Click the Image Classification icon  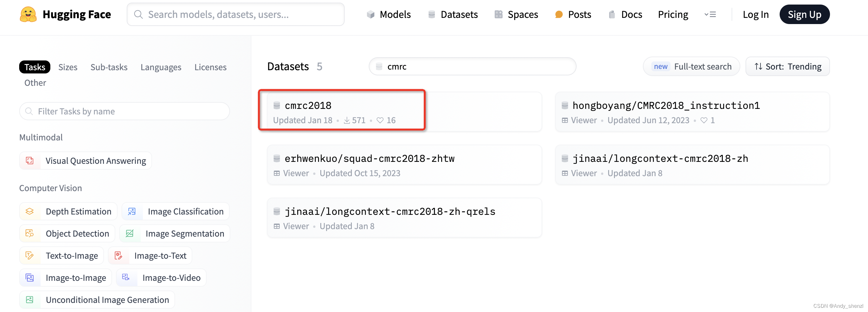(x=132, y=211)
